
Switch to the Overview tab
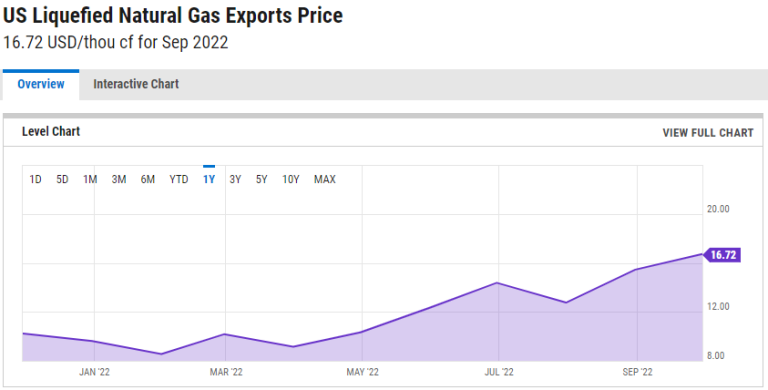pyautogui.click(x=41, y=84)
